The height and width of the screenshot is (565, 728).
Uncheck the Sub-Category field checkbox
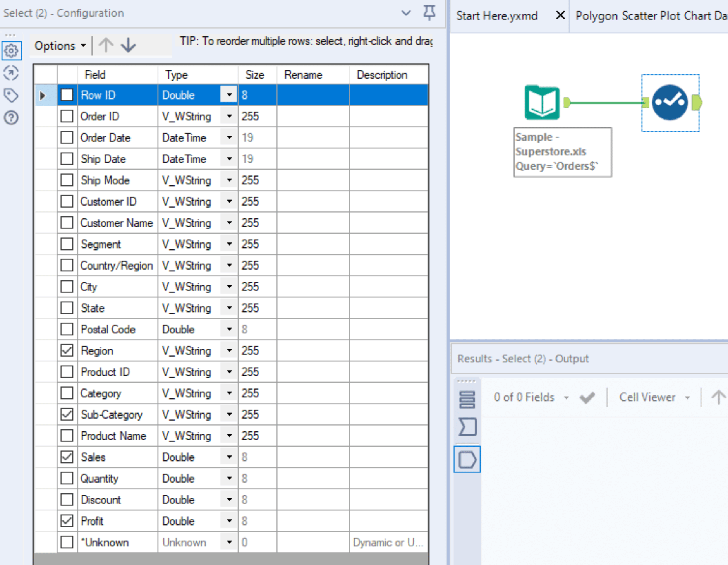pyautogui.click(x=67, y=414)
